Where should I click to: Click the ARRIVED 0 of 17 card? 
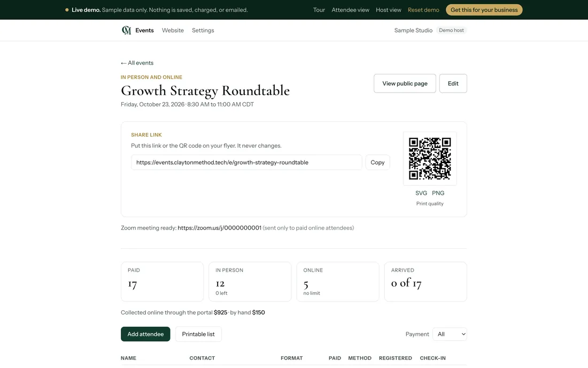pyautogui.click(x=425, y=282)
